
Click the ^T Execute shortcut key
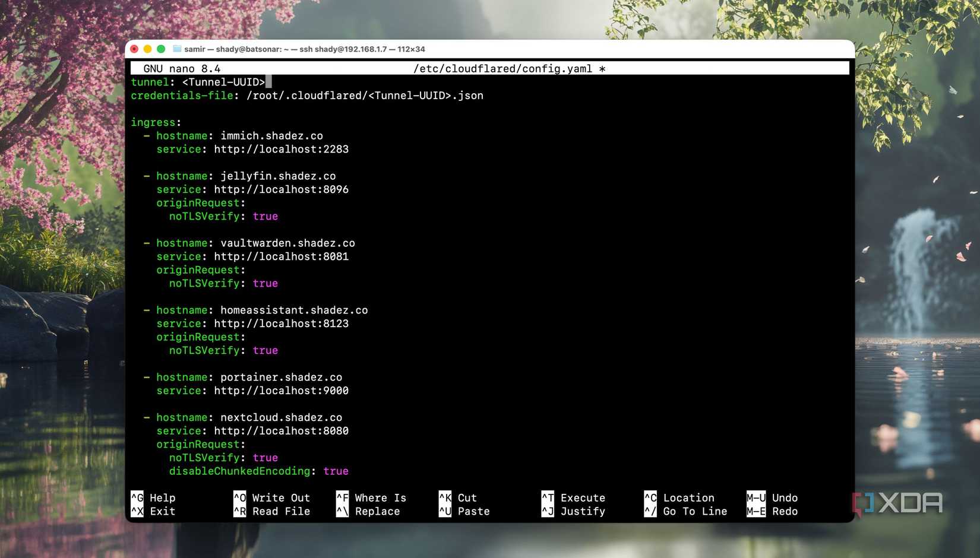point(547,497)
